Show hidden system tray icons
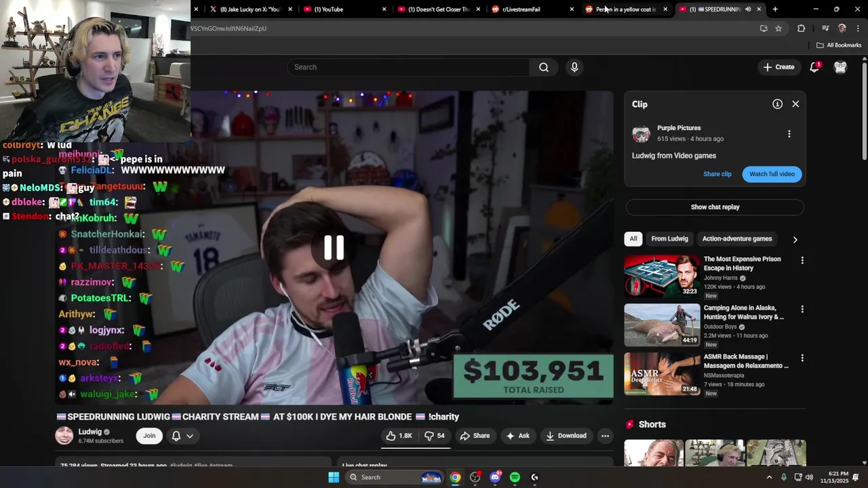The width and height of the screenshot is (868, 488). click(x=769, y=477)
